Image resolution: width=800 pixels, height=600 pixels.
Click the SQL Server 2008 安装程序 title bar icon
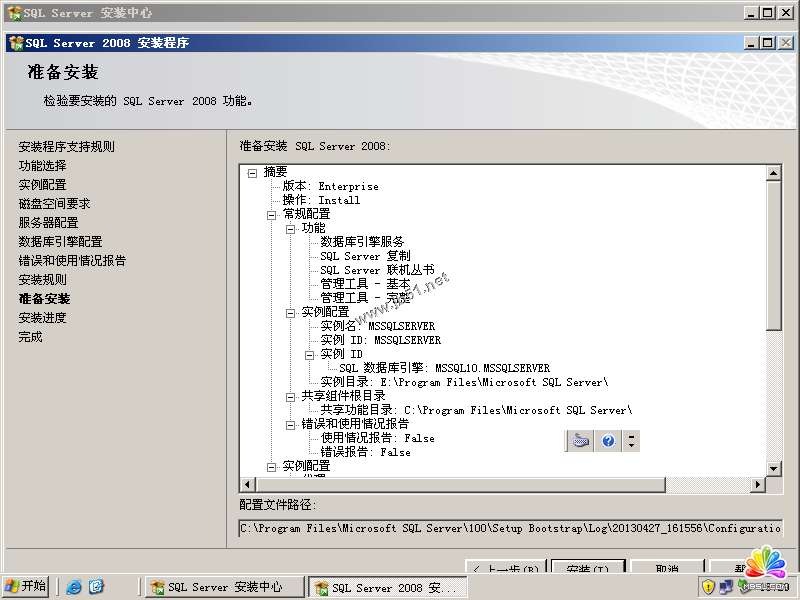(x=16, y=43)
